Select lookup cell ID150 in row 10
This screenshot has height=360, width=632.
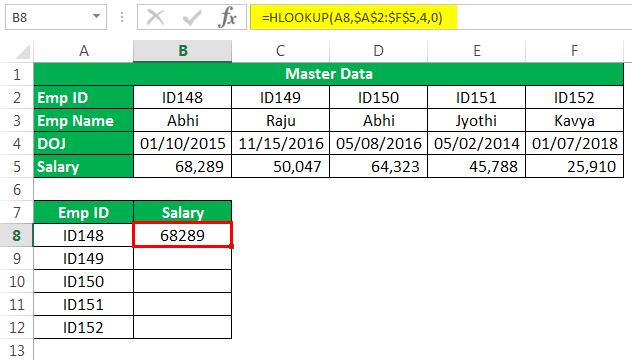[x=83, y=281]
